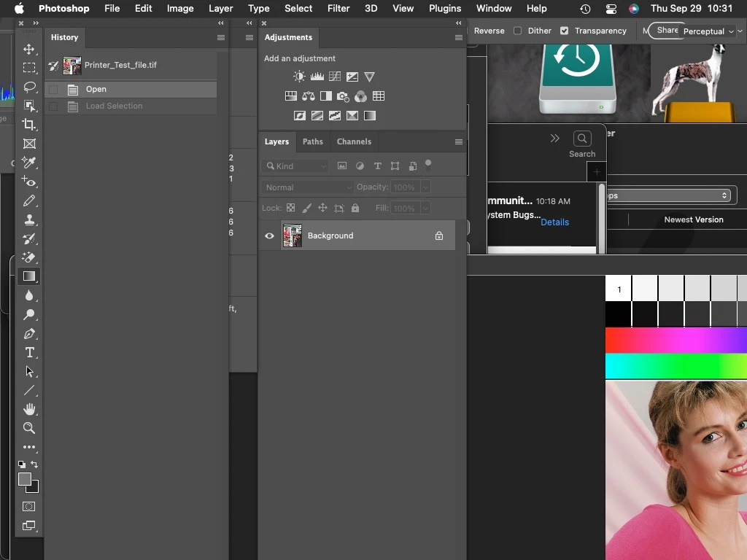Image resolution: width=747 pixels, height=560 pixels.
Task: Open the Adjustments panel menu
Action: click(459, 37)
